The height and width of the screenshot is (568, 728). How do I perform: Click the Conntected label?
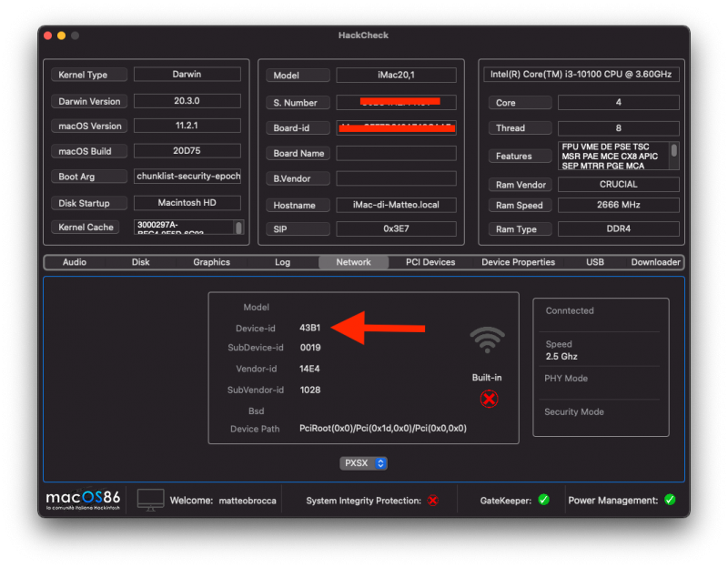(570, 310)
